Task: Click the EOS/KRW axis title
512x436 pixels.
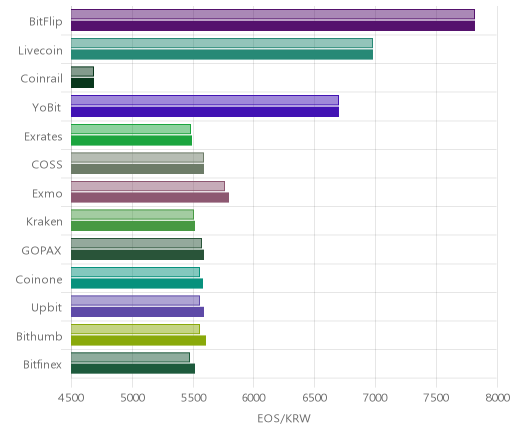Action: coord(284,418)
